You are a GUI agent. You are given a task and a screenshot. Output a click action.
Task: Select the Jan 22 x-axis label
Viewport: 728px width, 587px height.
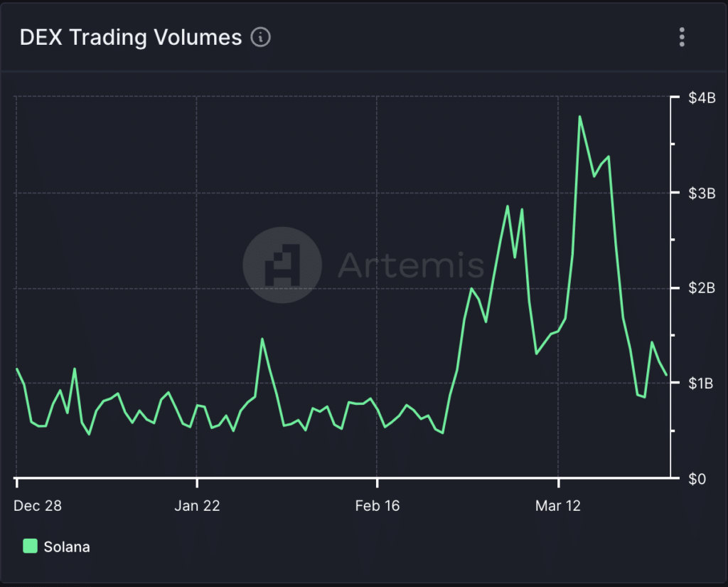pos(197,506)
